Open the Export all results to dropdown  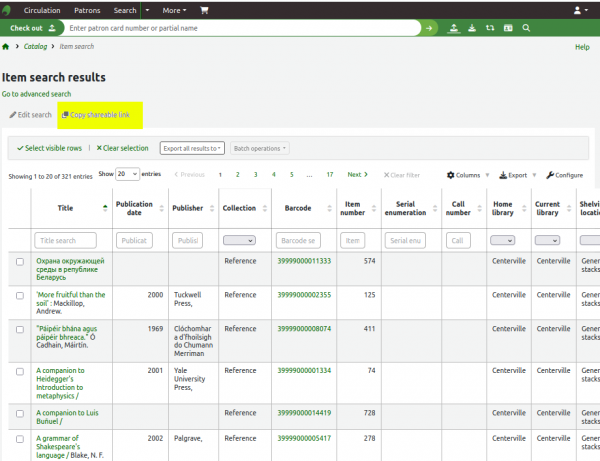(x=193, y=148)
